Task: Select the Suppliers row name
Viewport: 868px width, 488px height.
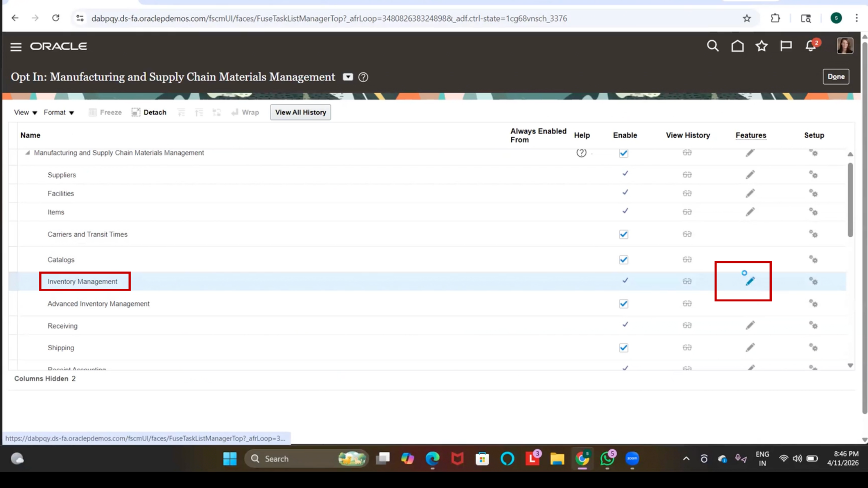Action: pos(61,175)
